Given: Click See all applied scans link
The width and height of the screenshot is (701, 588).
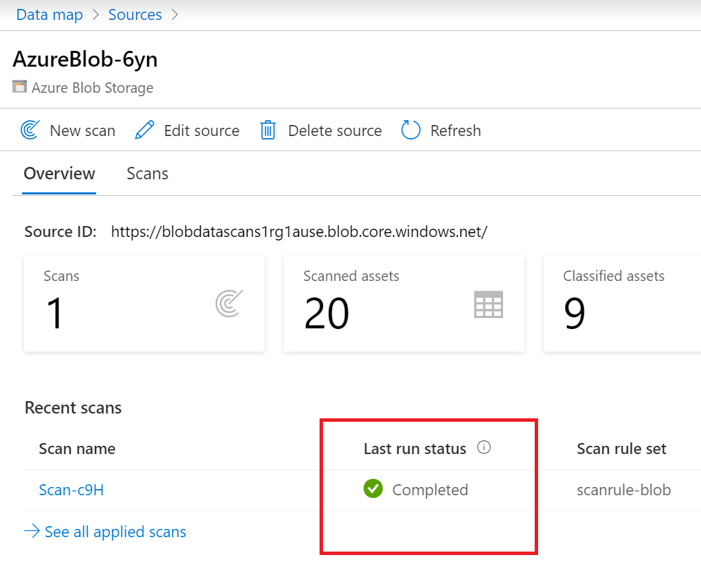Looking at the screenshot, I should pos(115,532).
